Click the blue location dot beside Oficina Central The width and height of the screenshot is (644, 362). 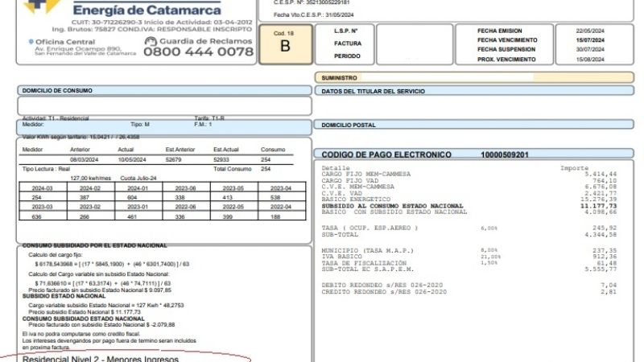tap(31, 42)
